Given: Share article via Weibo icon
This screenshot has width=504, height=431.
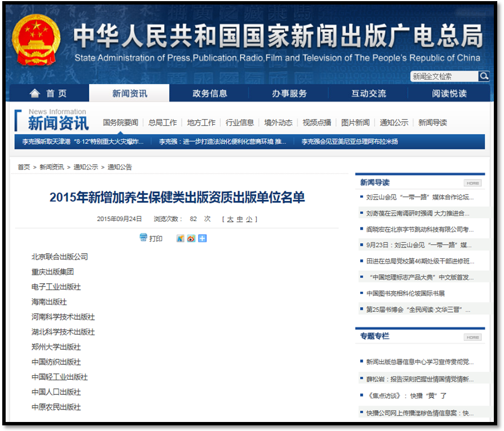Looking at the screenshot, I should click(191, 239).
